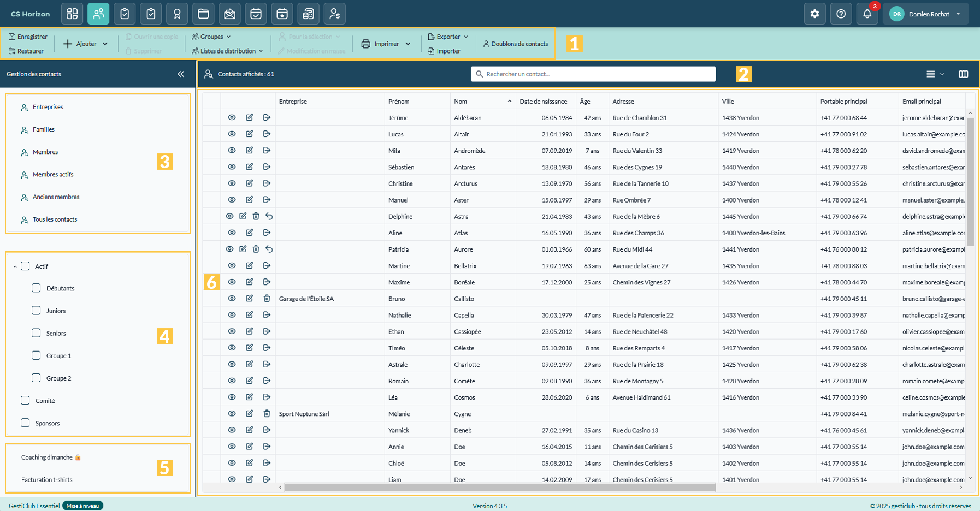
Task: Open the notifications bell
Action: (867, 14)
